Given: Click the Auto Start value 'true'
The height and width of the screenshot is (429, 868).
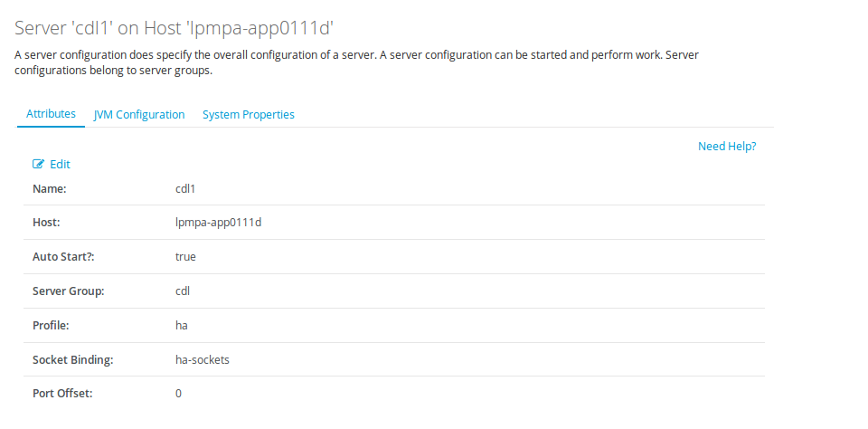Looking at the screenshot, I should [x=185, y=257].
